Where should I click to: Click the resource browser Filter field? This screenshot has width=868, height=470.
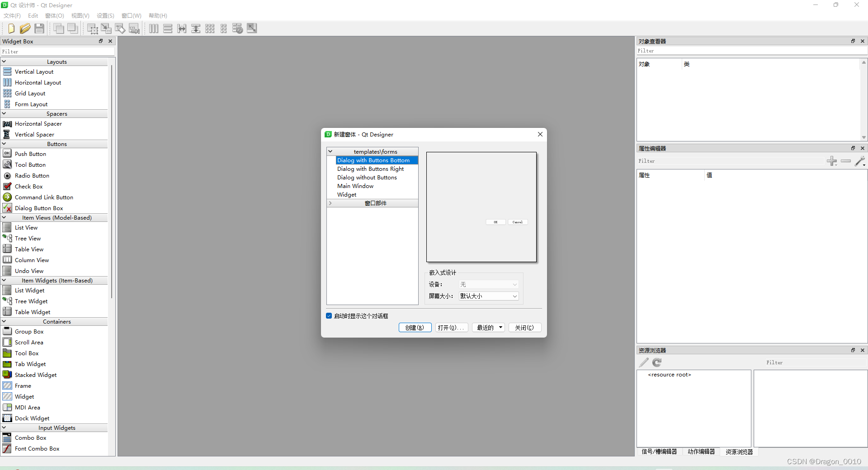click(816, 362)
